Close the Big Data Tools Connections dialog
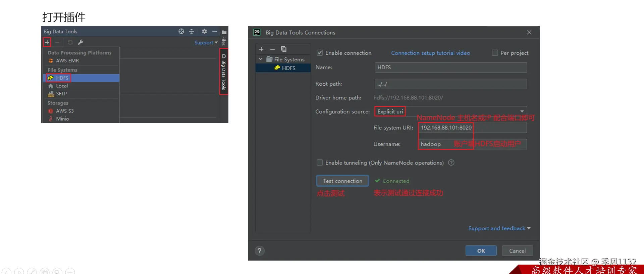Viewport: 644px width, 274px height. (529, 33)
